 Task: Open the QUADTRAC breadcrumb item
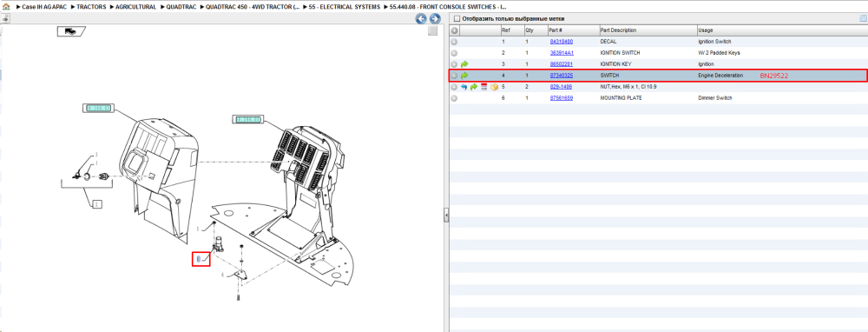181,7
